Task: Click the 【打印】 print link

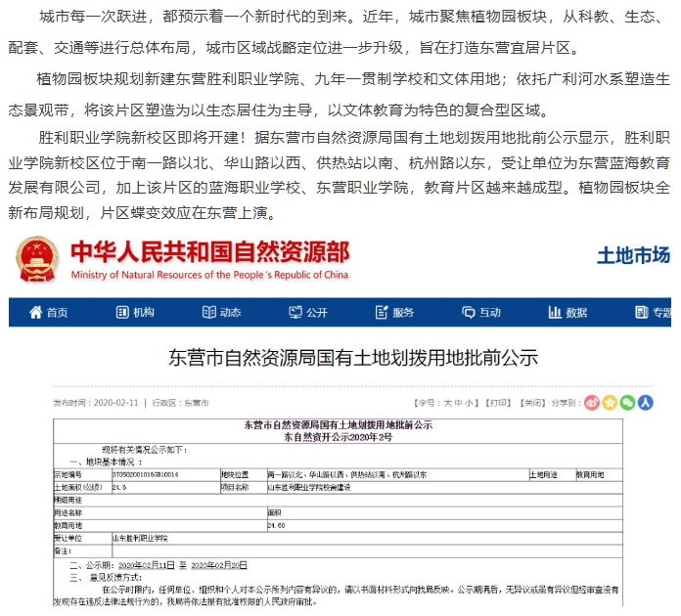Action: click(498, 403)
